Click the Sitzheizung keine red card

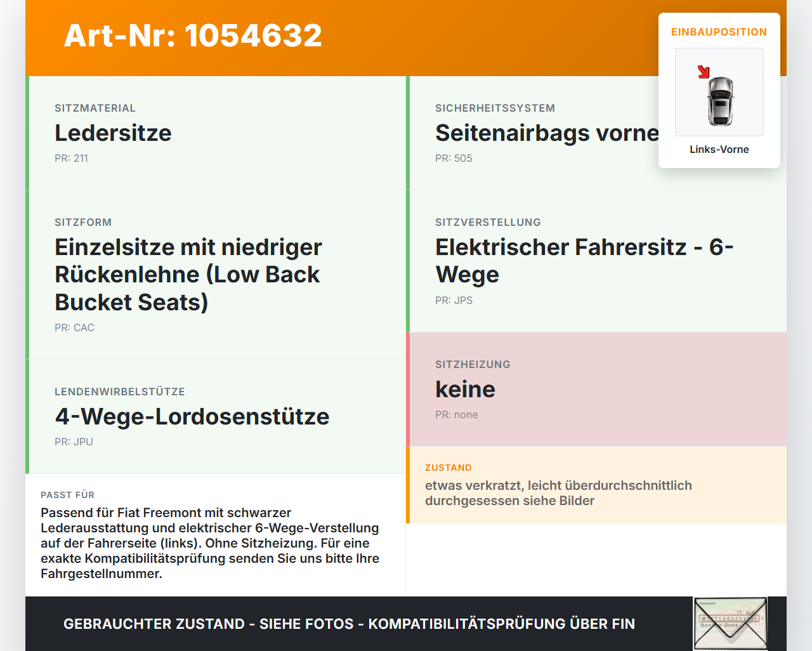tap(596, 390)
